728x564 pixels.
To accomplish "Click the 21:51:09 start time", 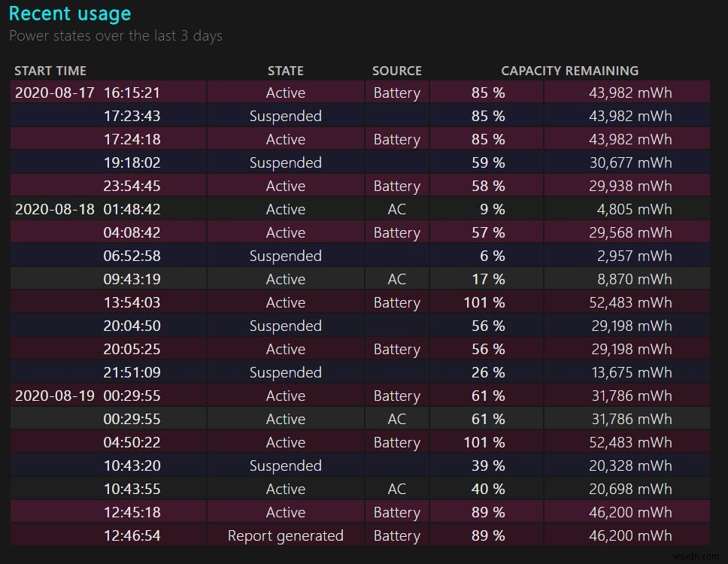I will 132,371.
